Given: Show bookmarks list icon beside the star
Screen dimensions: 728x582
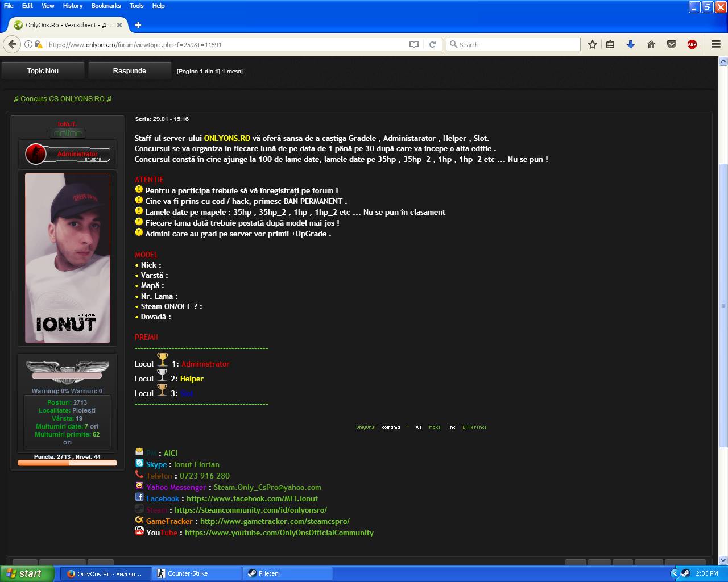Looking at the screenshot, I should coord(610,44).
